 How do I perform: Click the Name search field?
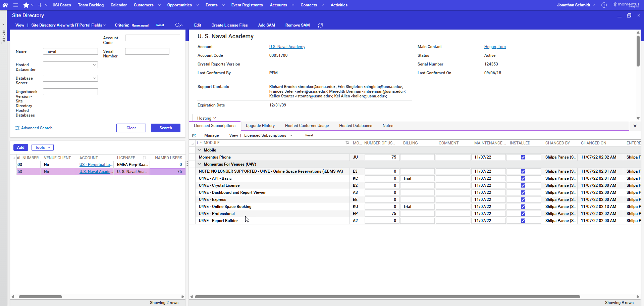[x=70, y=51]
